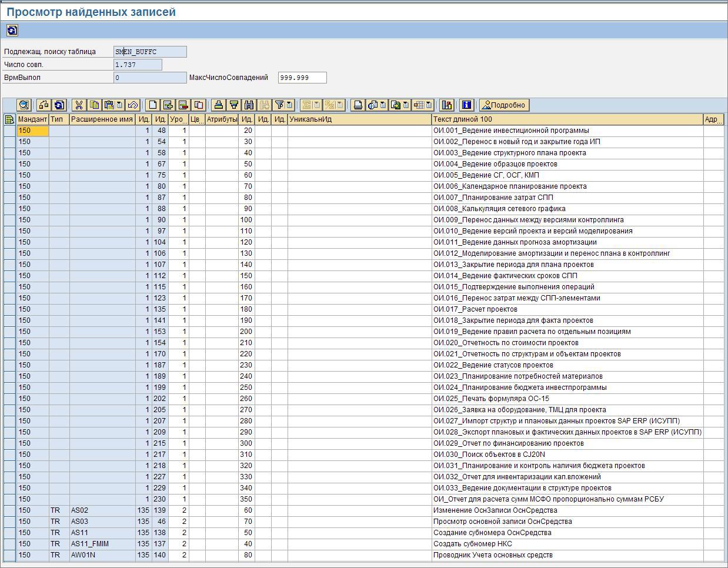Open the Details magnifier icon in grid toolbar

point(24,105)
